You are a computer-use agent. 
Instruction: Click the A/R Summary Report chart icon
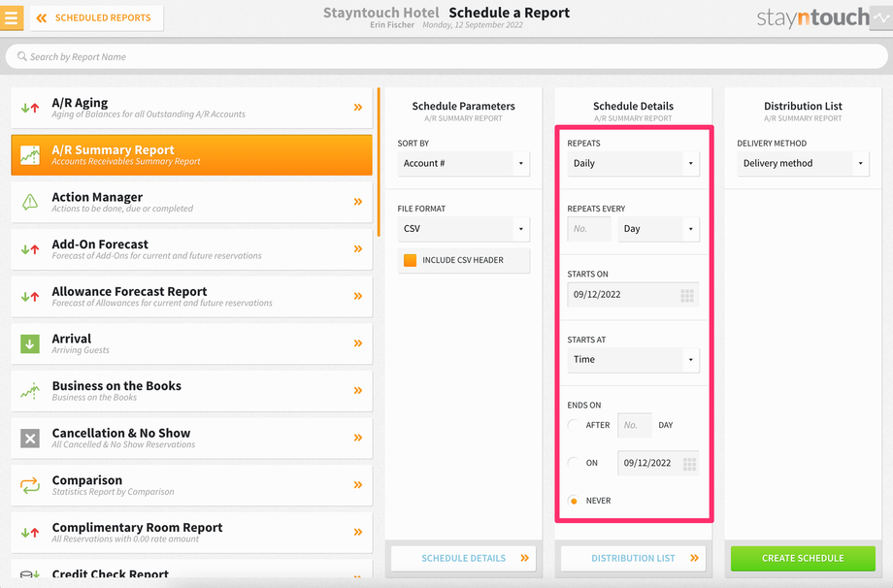pos(30,155)
